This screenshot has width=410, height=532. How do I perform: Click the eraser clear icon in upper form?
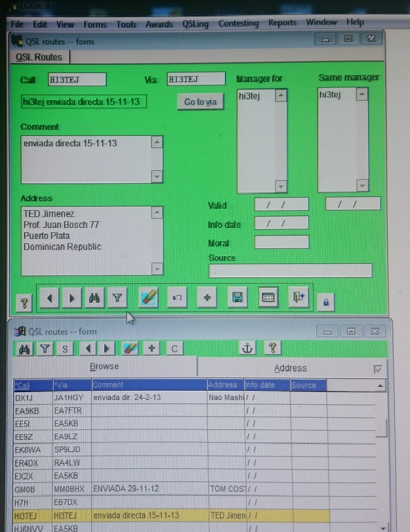point(148,298)
